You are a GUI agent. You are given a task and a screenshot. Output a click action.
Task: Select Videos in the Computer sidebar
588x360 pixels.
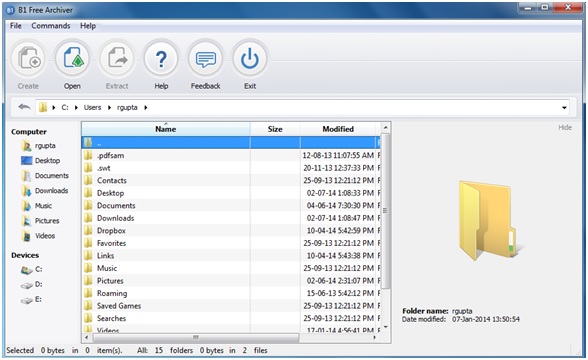[x=45, y=236]
